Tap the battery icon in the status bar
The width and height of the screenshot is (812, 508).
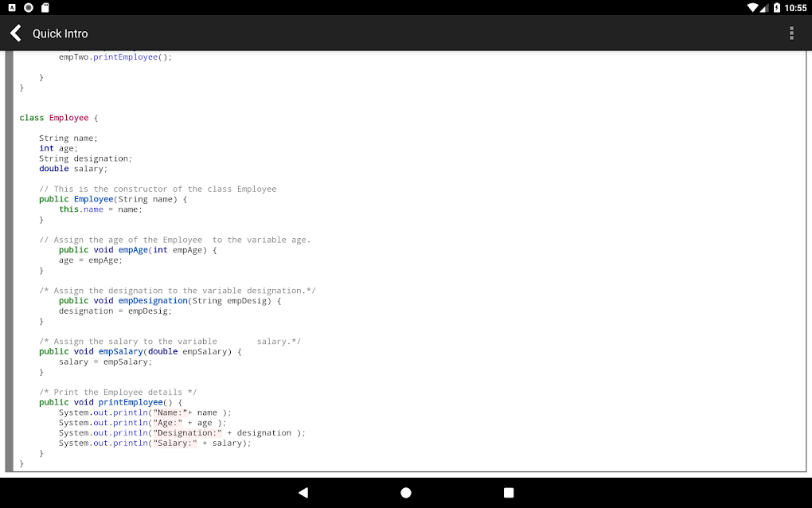coord(777,7)
